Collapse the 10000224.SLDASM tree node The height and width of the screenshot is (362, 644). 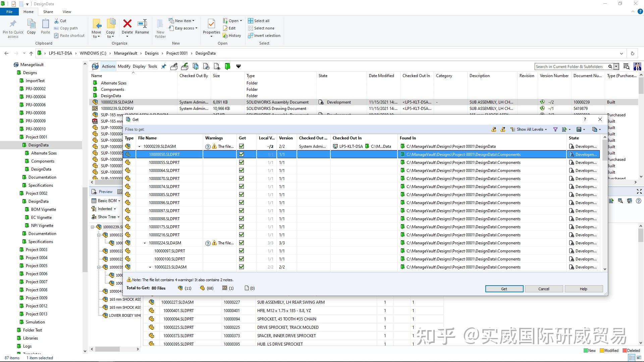(145, 243)
